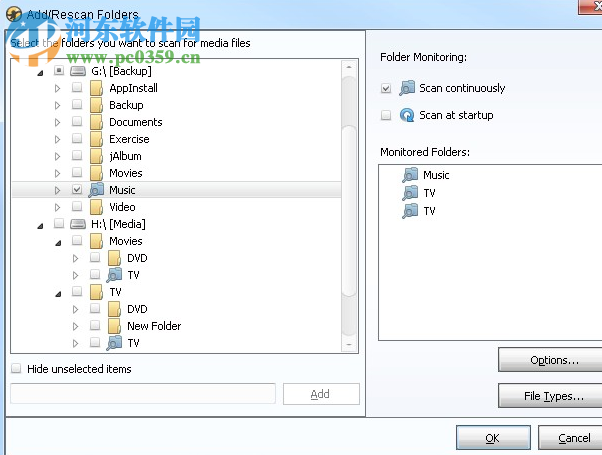Enable Hide unselected items checkbox
Viewport: 602px width, 455px height.
click(16, 369)
